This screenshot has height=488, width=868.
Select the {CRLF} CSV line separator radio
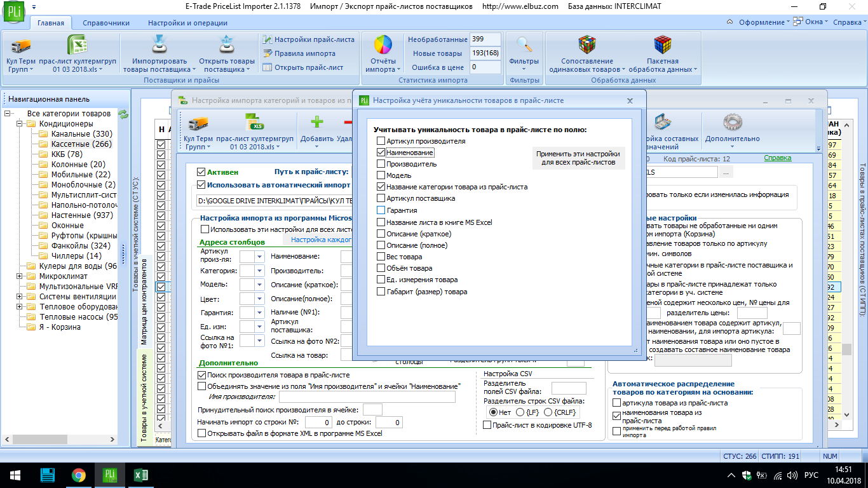548,412
